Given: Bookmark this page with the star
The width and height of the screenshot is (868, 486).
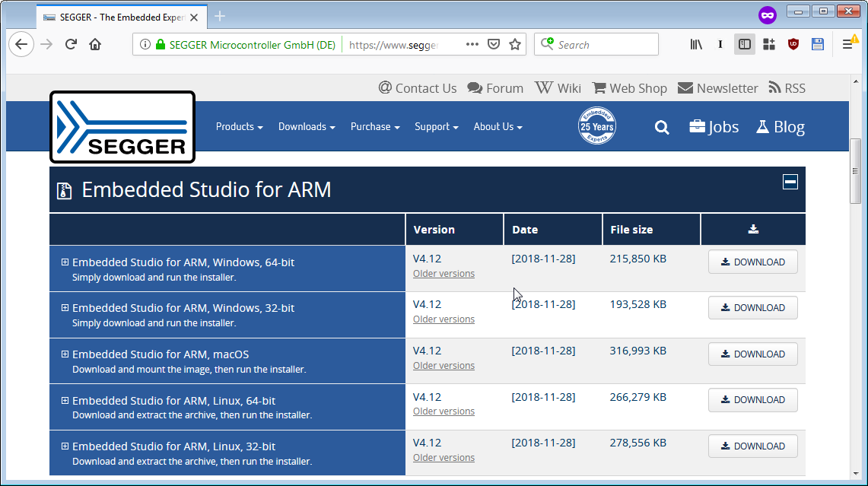Looking at the screenshot, I should (515, 44).
